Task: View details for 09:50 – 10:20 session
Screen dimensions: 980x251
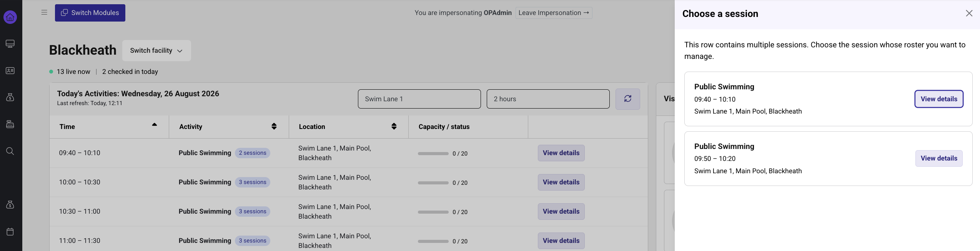Action: [x=938, y=158]
